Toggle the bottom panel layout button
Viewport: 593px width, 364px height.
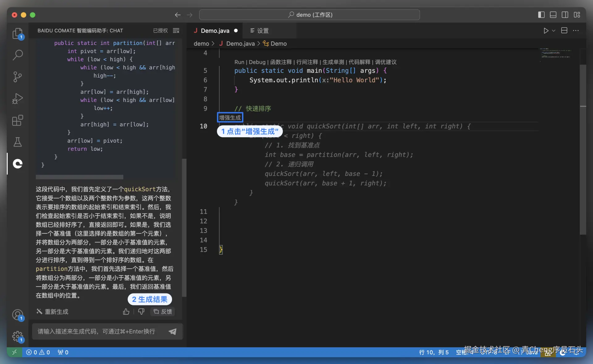click(x=553, y=15)
